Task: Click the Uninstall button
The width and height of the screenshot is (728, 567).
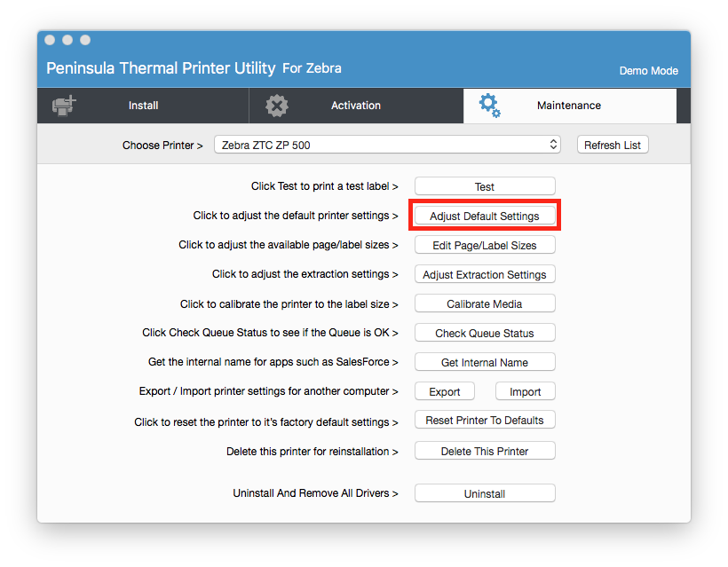Action: coord(485,493)
